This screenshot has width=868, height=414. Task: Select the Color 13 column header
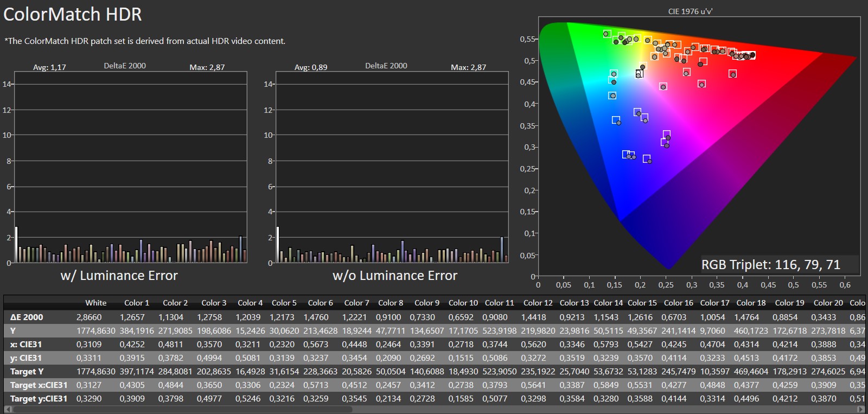pos(574,303)
